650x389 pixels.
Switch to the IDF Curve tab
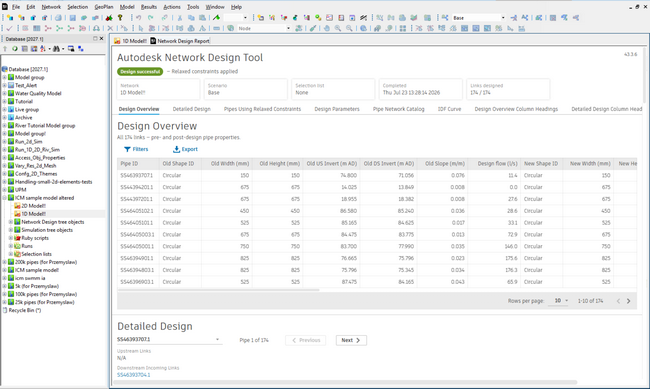449,109
